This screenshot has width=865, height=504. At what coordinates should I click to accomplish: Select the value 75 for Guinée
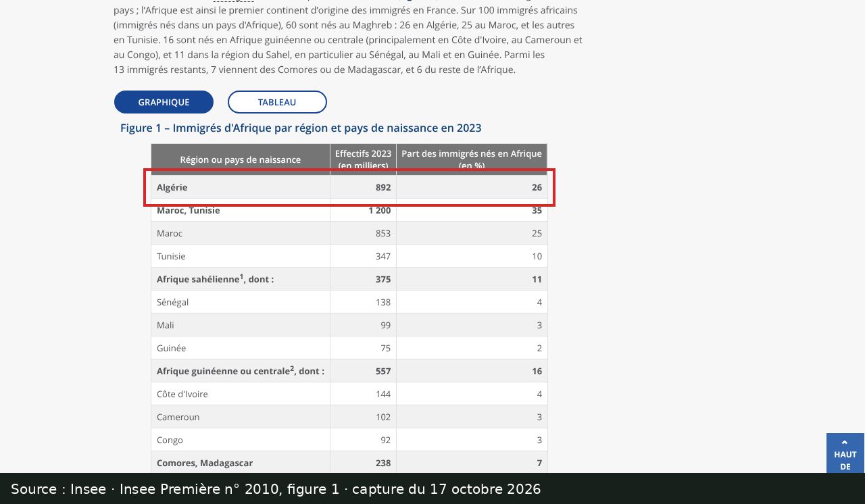386,348
